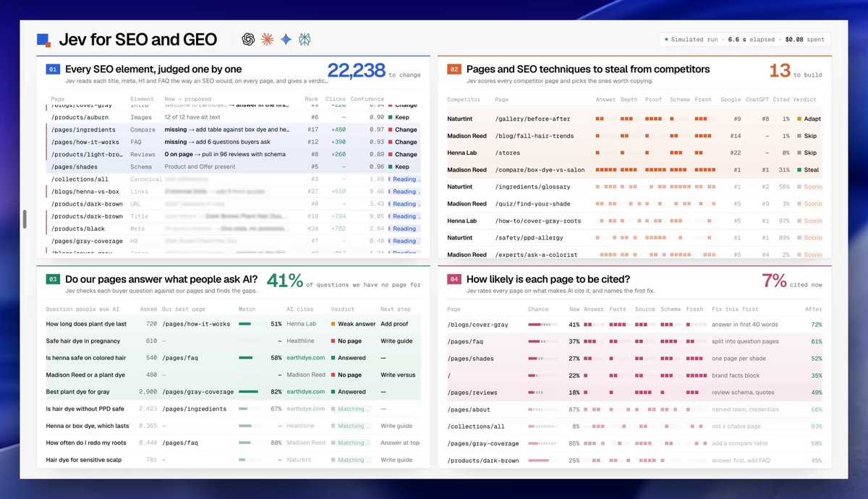The height and width of the screenshot is (499, 868).
Task: Click the Steal verdict for box-dye-vs-salon
Action: coord(808,170)
